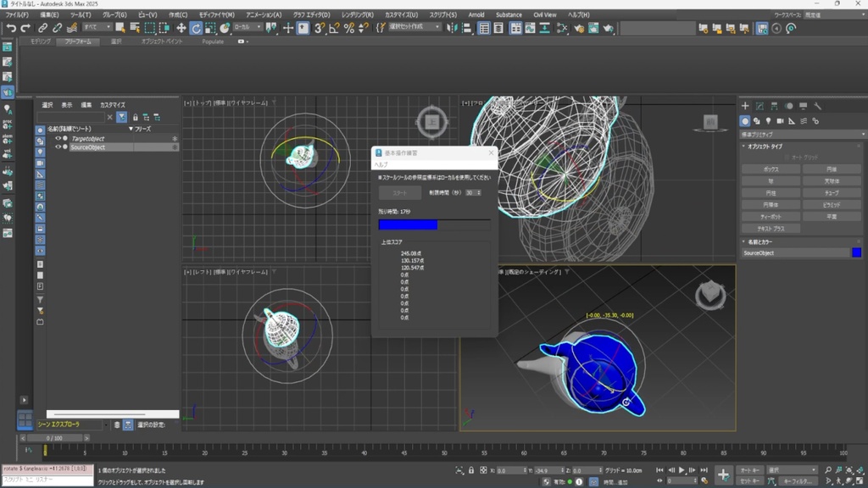Open the すべて selection filter dropdown
This screenshot has width=868, height=488.
pyautogui.click(x=97, y=29)
